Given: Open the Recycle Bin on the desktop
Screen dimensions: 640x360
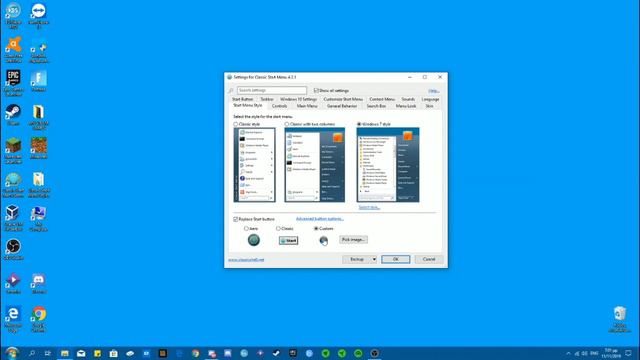Looking at the screenshot, I should [620, 319].
